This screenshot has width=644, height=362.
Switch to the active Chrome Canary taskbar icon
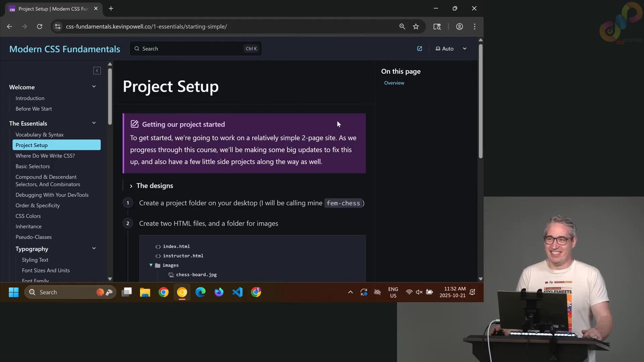[x=182, y=292]
